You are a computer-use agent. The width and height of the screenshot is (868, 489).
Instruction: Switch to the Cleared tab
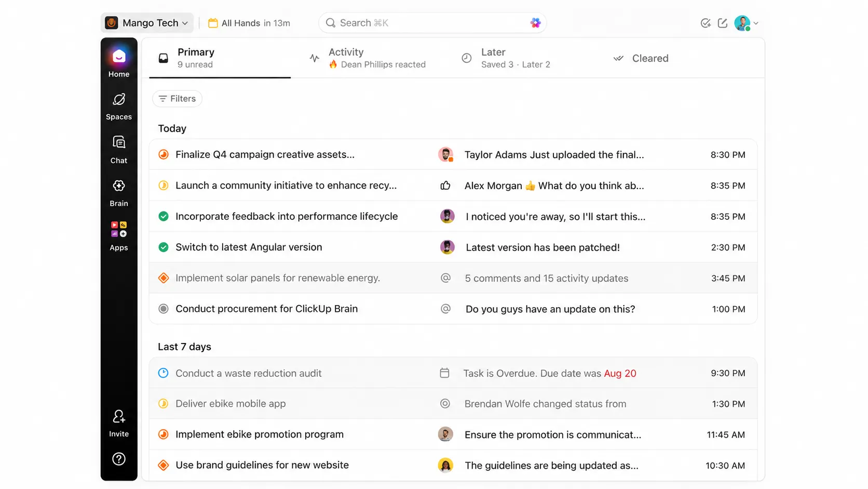click(x=641, y=58)
